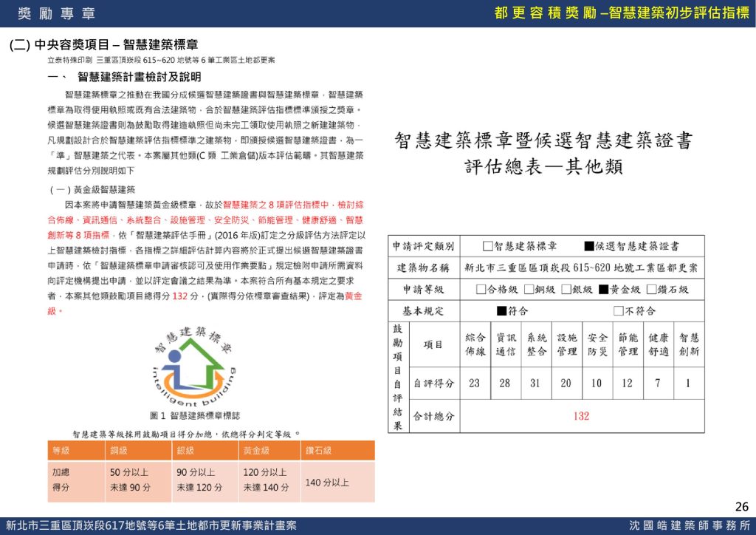Click score 10 under 安全防災

(x=597, y=383)
